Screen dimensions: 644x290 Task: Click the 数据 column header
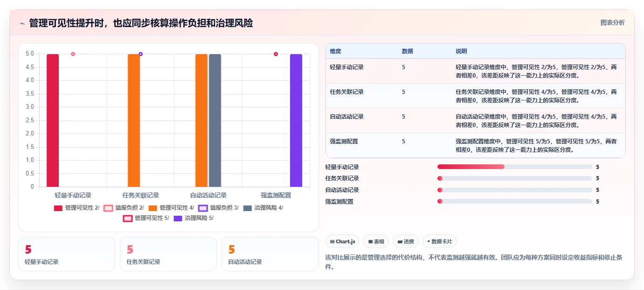coord(407,51)
